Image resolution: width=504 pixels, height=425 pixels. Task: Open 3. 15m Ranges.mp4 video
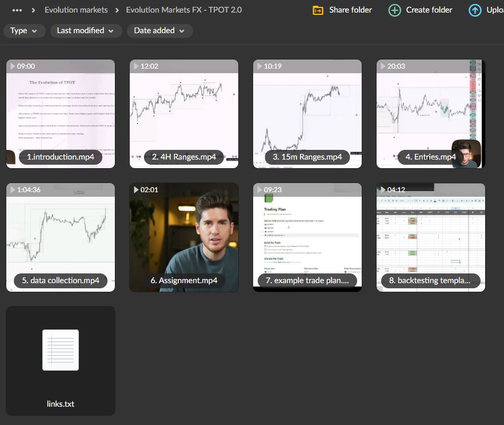(307, 113)
